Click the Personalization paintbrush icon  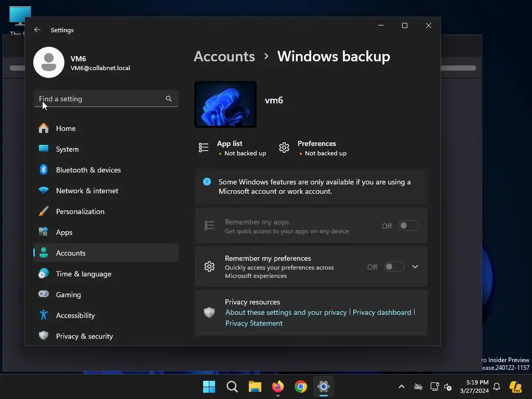click(44, 211)
